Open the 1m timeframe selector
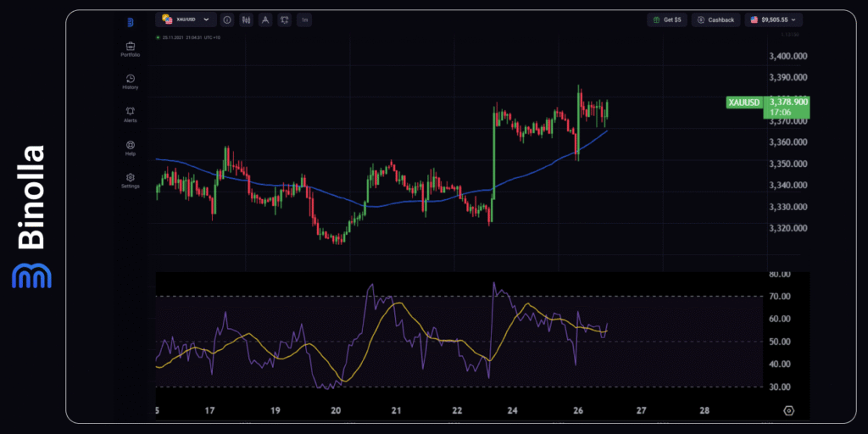 coord(303,19)
